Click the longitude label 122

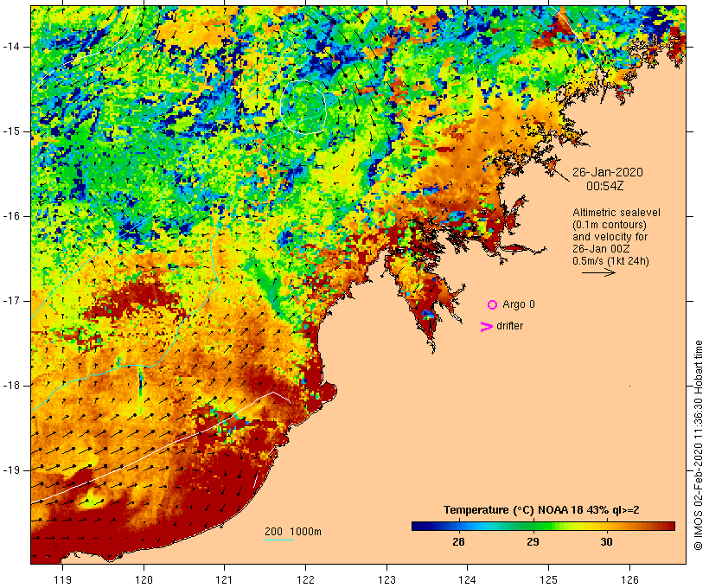306,579
